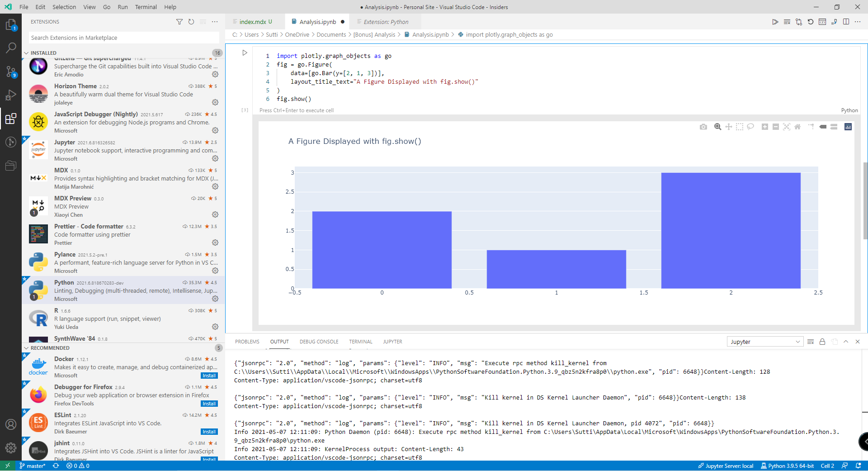
Task: Switch to the PROBLEMS panel tab
Action: click(x=247, y=342)
